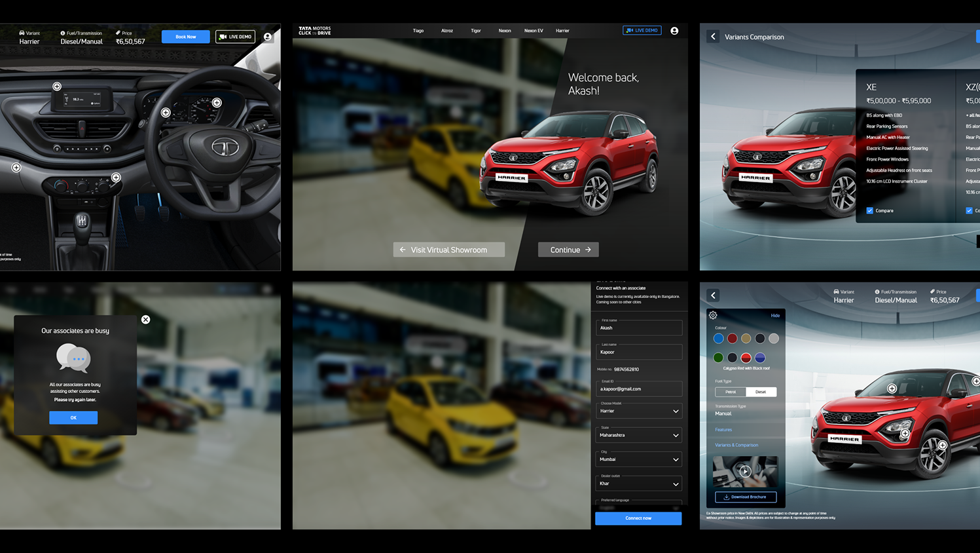Select Petrol fuel type
This screenshot has width=980, height=553.
[731, 392]
